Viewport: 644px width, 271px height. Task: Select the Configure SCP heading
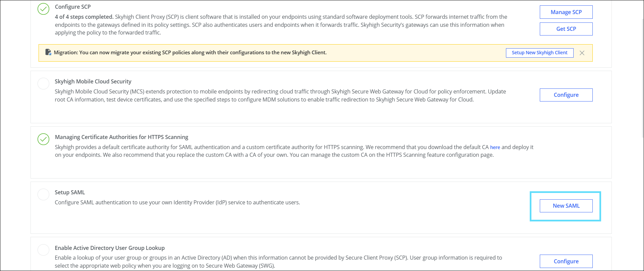point(73,7)
